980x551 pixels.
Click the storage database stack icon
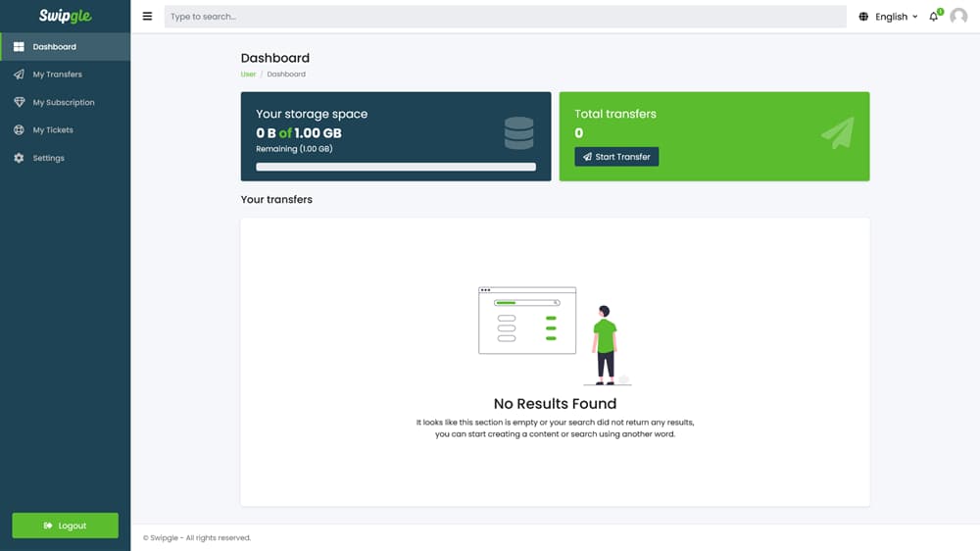pyautogui.click(x=518, y=133)
